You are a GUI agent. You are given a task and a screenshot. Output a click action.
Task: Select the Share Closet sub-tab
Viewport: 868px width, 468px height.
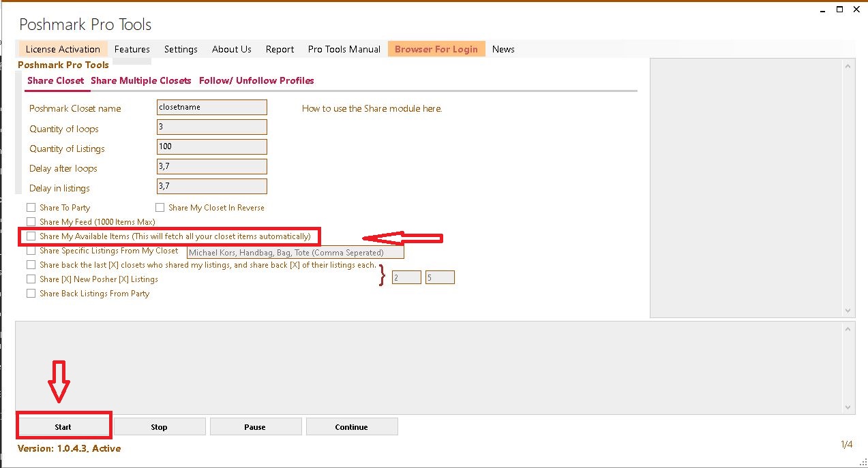coord(55,80)
